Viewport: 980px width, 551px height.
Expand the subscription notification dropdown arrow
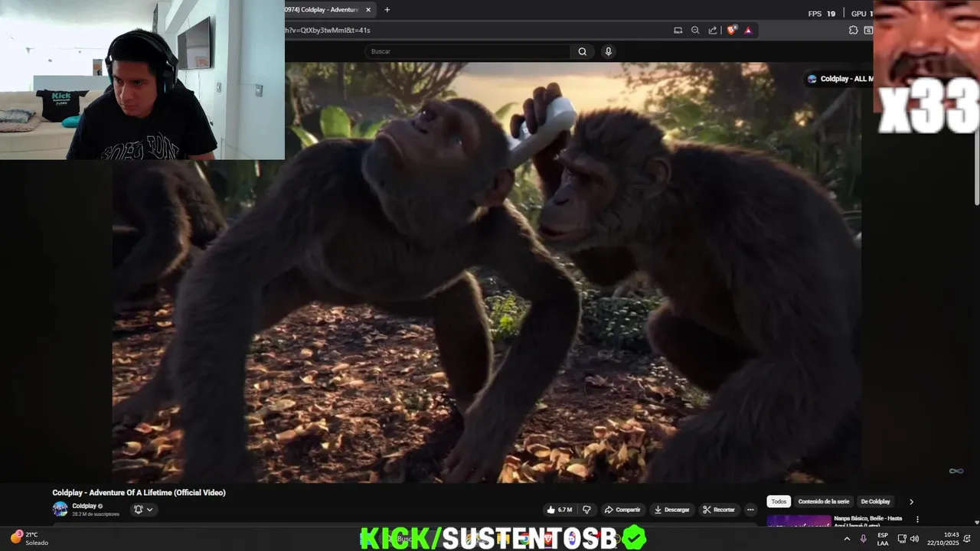149,510
